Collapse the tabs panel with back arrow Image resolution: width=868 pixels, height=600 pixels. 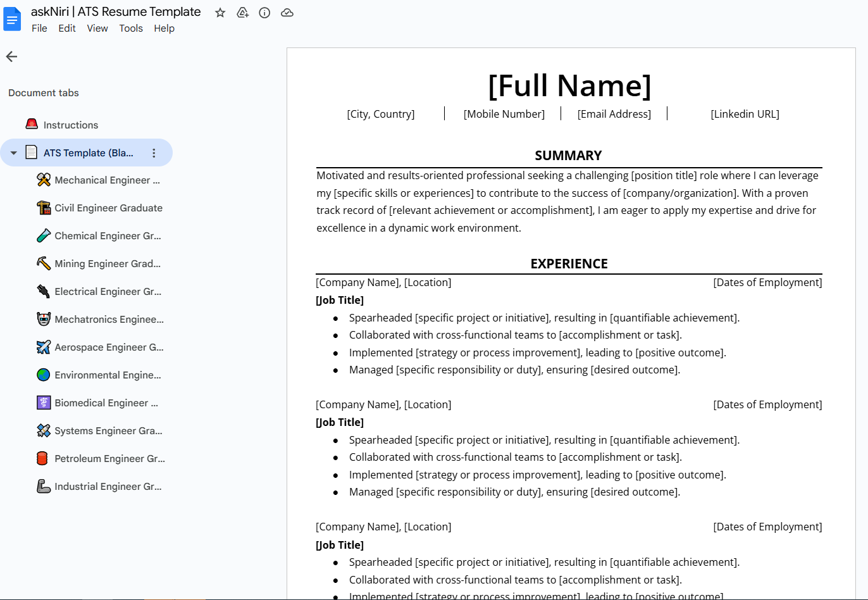pyautogui.click(x=11, y=56)
